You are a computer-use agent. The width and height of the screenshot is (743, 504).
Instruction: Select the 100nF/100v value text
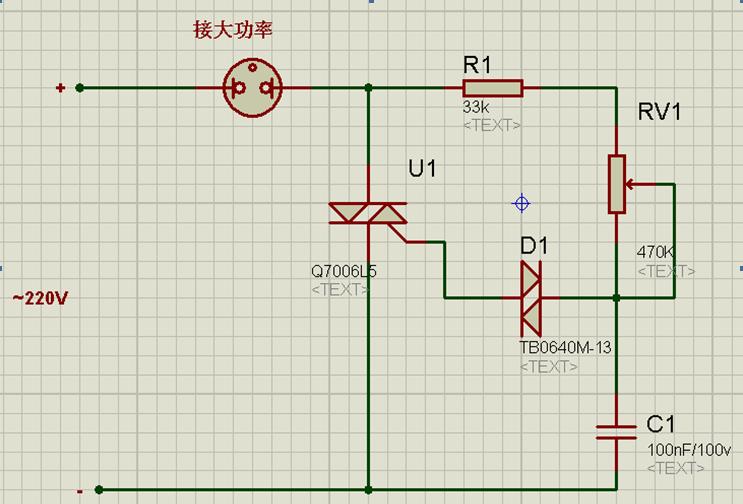coord(689,450)
